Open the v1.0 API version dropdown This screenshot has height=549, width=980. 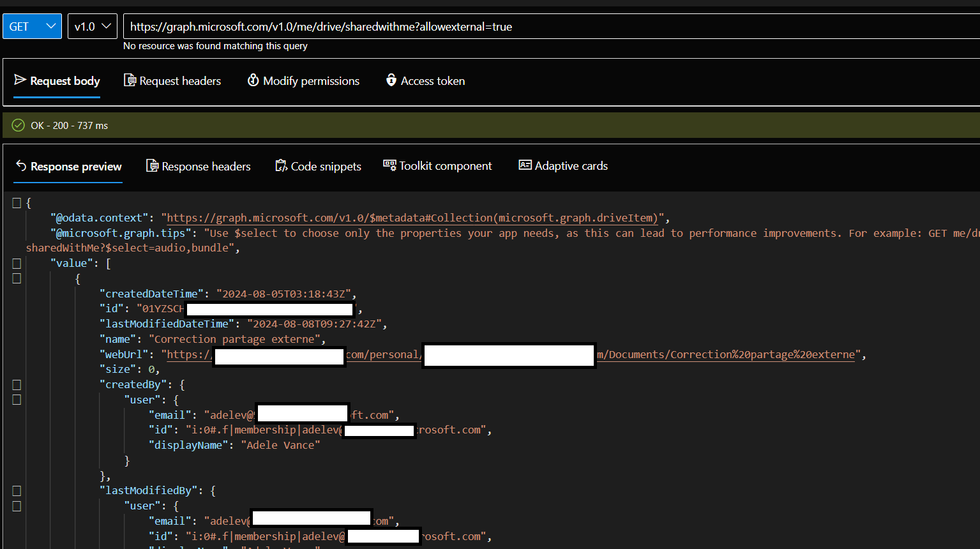click(x=93, y=26)
